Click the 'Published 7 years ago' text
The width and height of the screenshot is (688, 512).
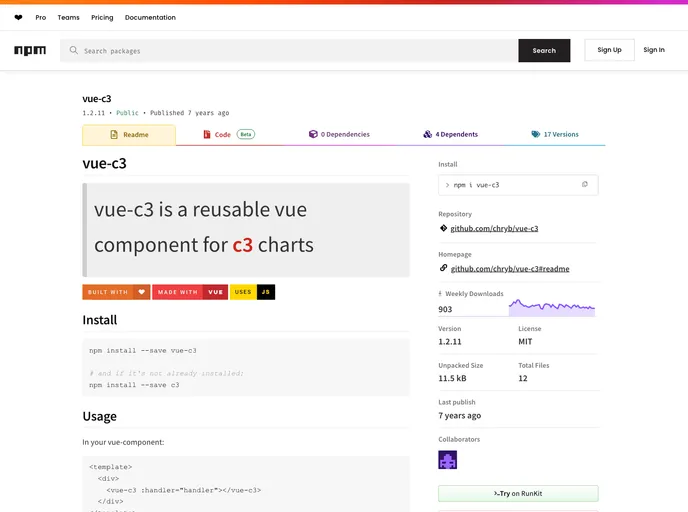[190, 113]
